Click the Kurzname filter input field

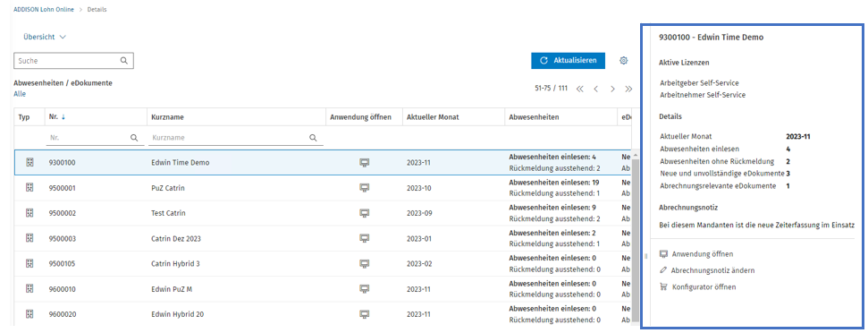pyautogui.click(x=235, y=138)
